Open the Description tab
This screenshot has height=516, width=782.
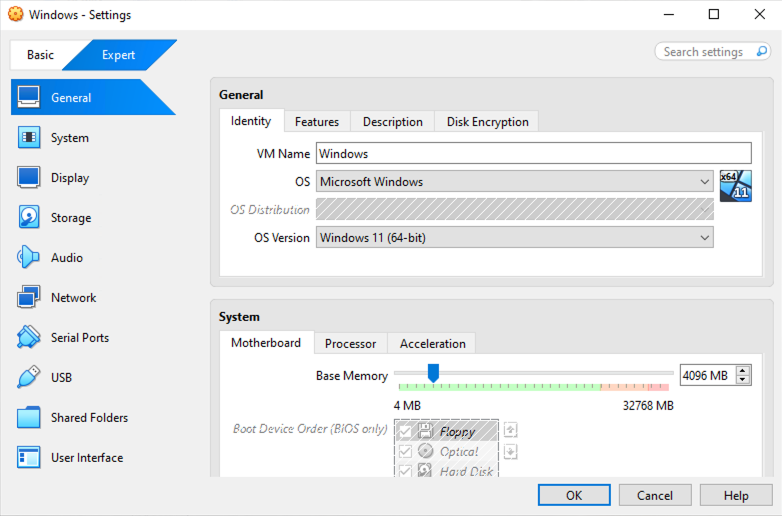(x=392, y=122)
